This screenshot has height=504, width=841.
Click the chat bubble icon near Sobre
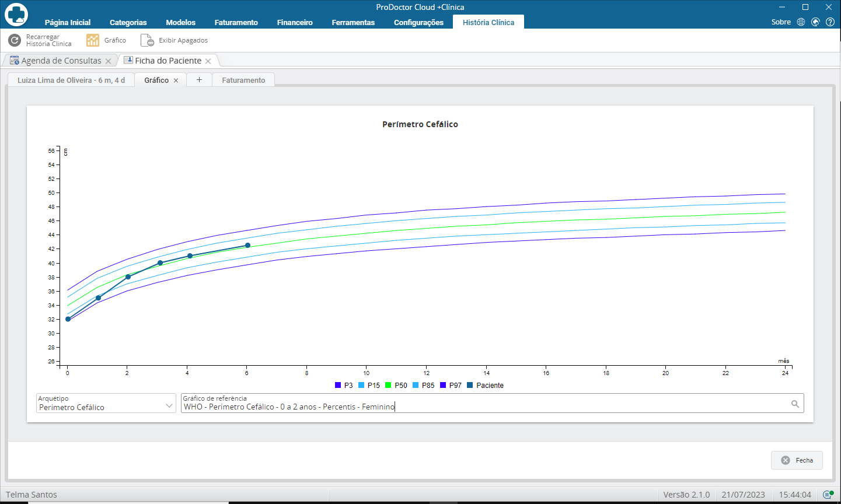815,22
